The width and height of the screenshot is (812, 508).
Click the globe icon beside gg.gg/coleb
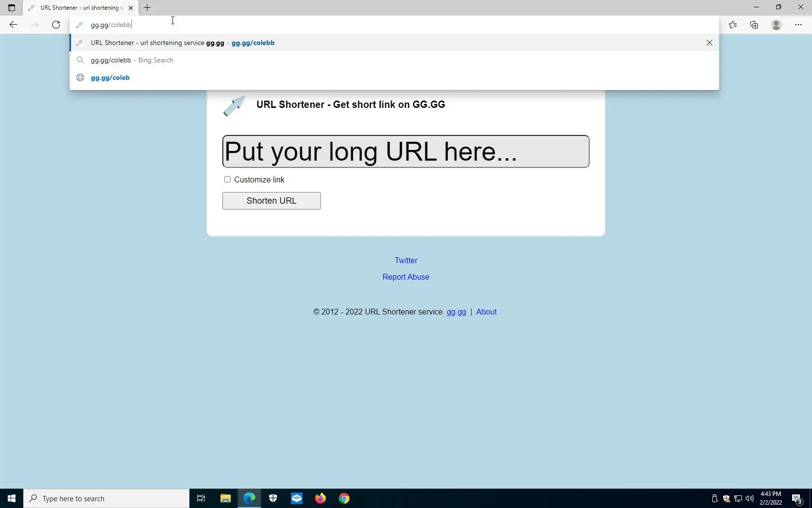[80, 77]
